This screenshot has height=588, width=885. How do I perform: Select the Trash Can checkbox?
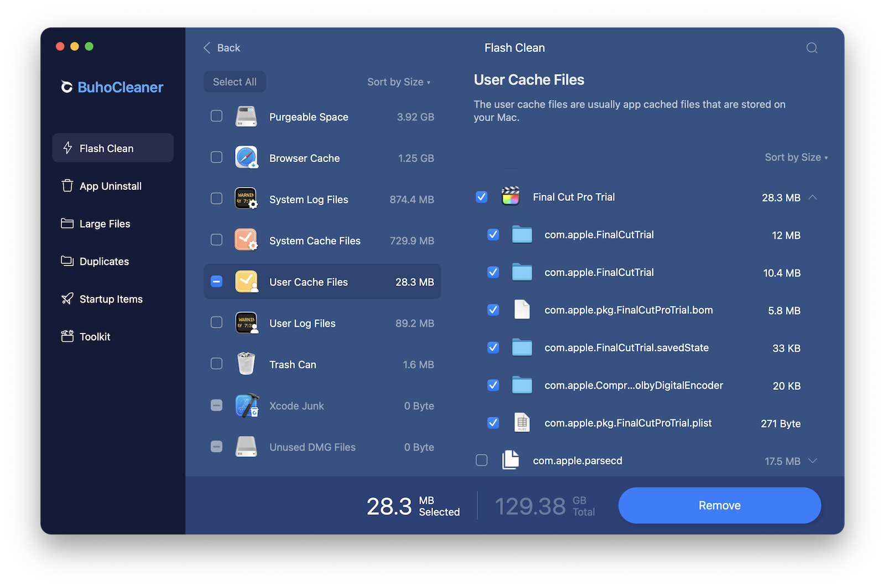[x=216, y=364]
